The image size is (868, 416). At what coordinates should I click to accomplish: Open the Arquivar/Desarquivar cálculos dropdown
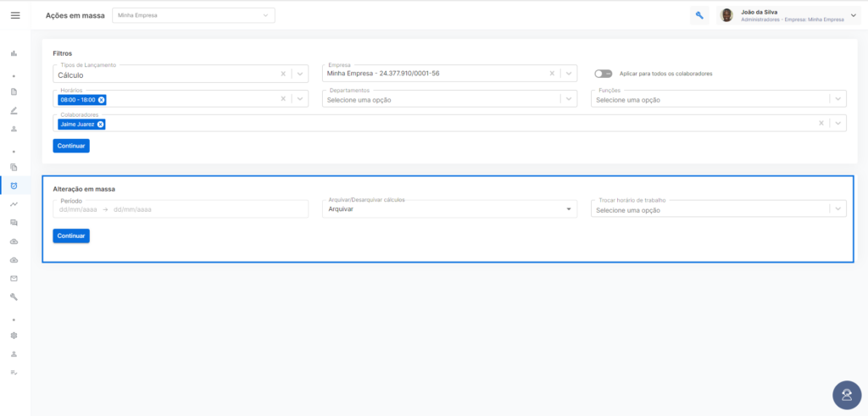coord(449,208)
